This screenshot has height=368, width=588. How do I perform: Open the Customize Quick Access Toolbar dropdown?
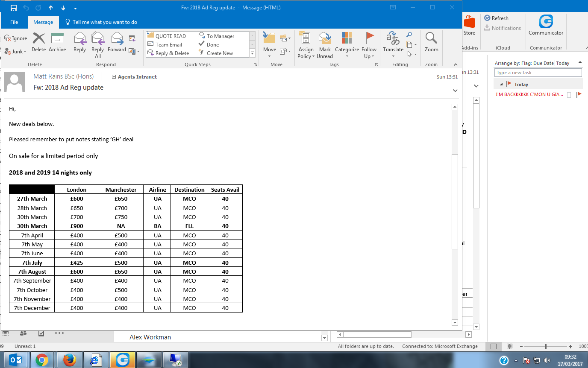pyautogui.click(x=76, y=8)
